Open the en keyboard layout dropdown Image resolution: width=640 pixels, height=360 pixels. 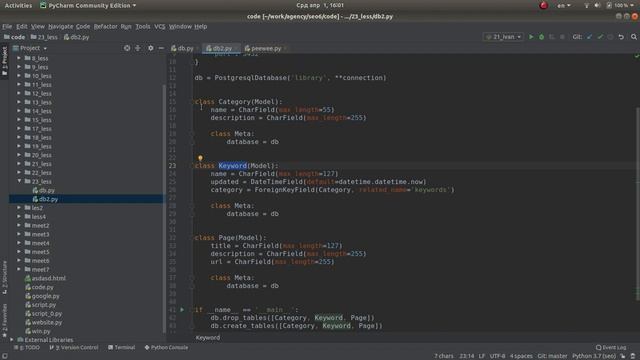[564, 5]
